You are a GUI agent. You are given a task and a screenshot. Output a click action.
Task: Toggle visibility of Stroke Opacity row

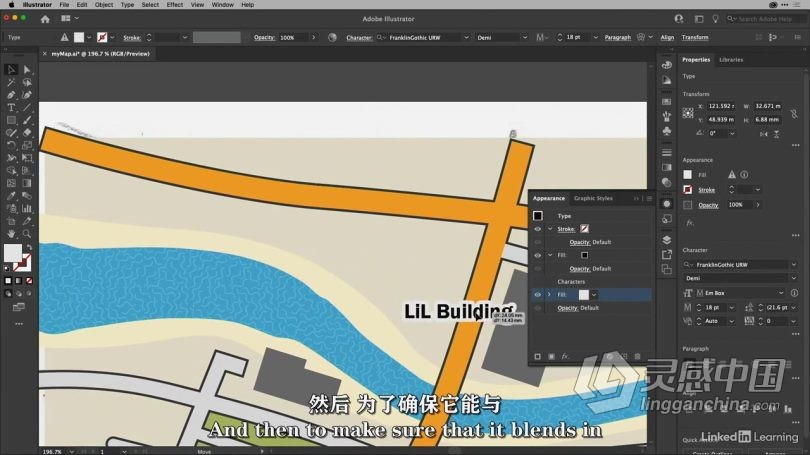pyautogui.click(x=538, y=242)
